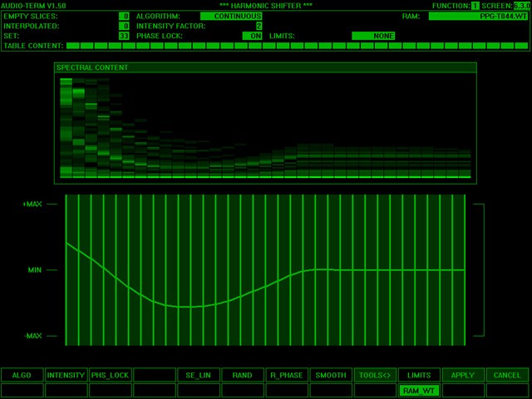Change the ALGORITHM value CONTINUOUS
Image resolution: width=532 pixels, height=399 pixels.
(231, 16)
